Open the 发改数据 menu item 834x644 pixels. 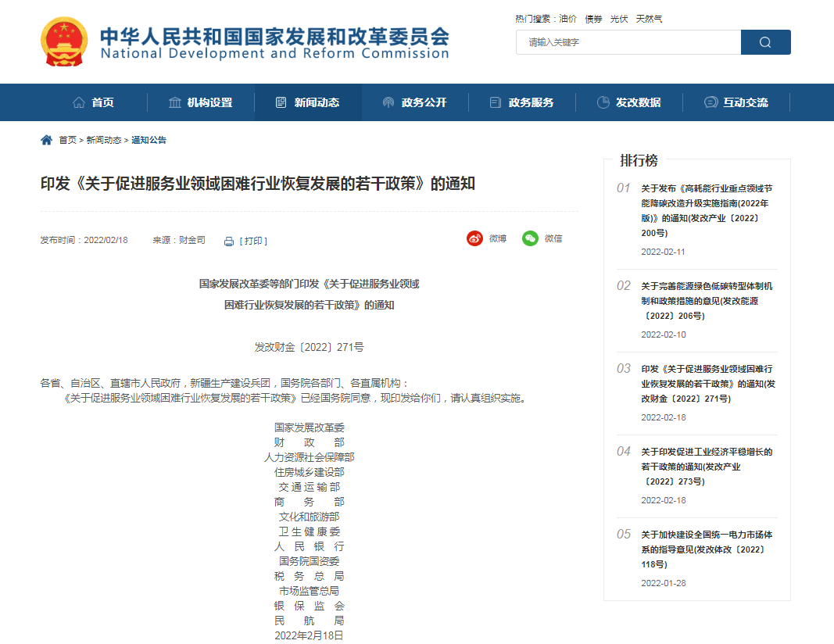(x=639, y=102)
